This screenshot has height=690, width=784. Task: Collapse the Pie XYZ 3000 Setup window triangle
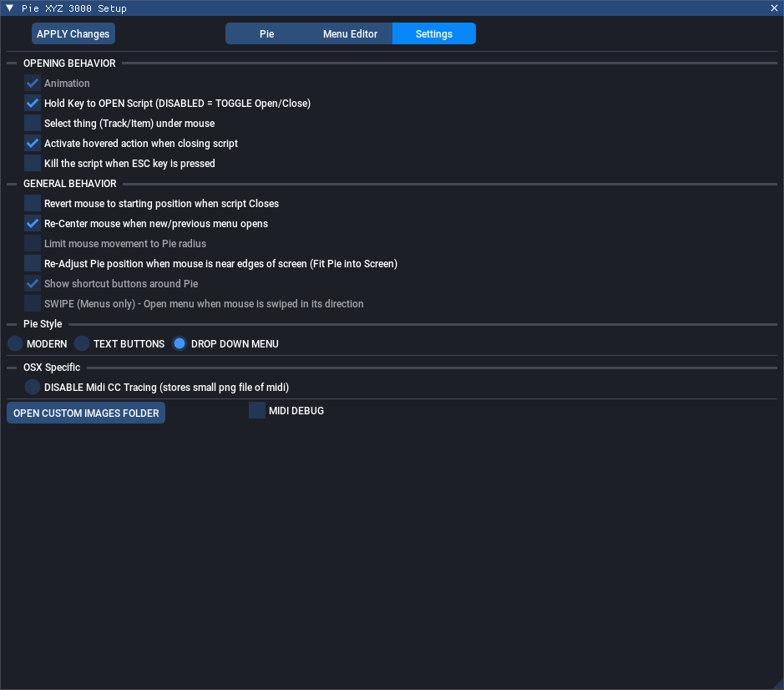pyautogui.click(x=9, y=8)
